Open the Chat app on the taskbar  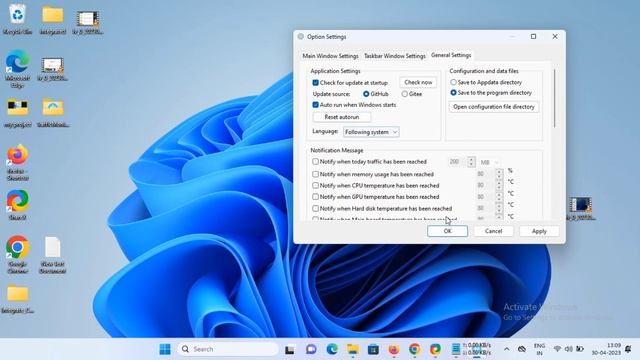(311, 349)
